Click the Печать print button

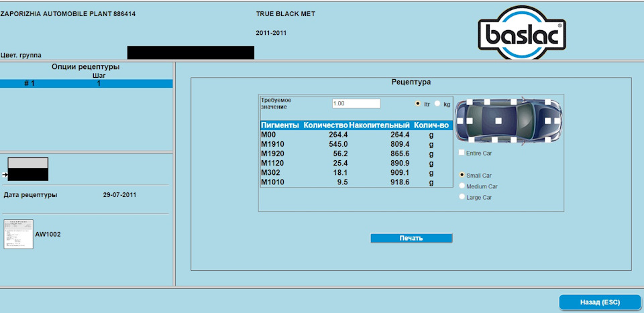click(x=411, y=239)
